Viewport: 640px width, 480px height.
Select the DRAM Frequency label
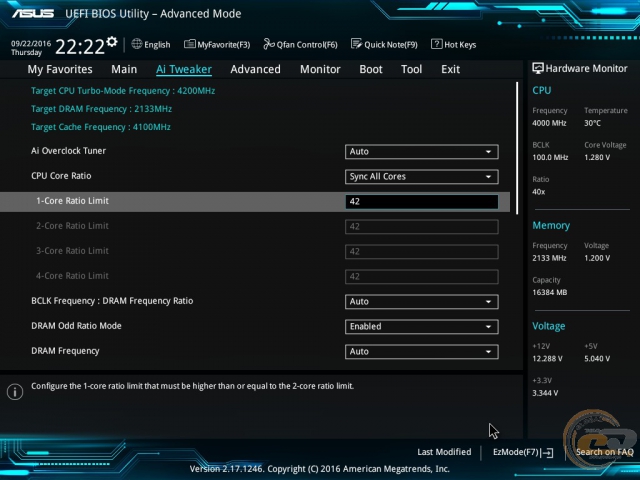point(65,351)
